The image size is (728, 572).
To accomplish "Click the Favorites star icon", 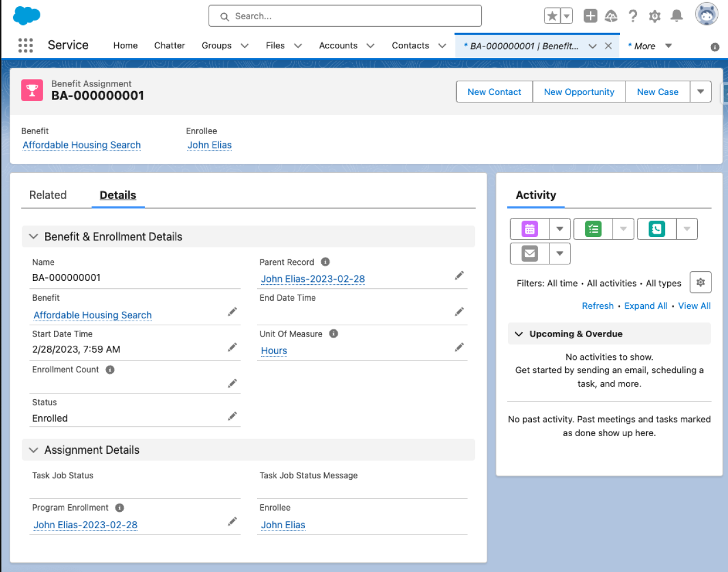I will click(x=552, y=16).
